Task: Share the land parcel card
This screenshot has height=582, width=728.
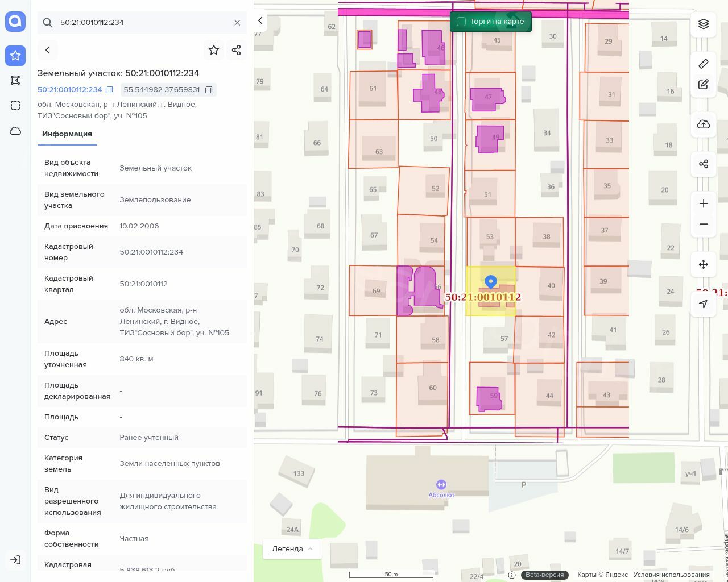Action: point(237,50)
